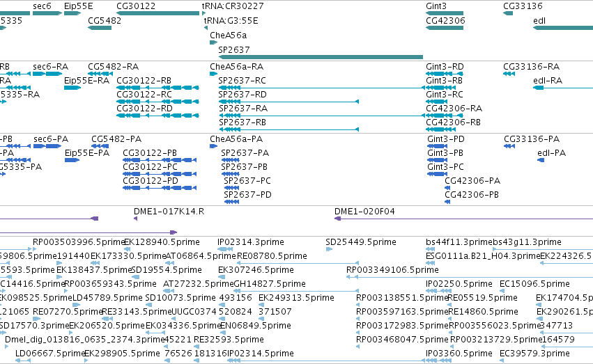Open the SP2637-RA transcript
The width and height of the screenshot is (593, 364).
tap(321, 116)
